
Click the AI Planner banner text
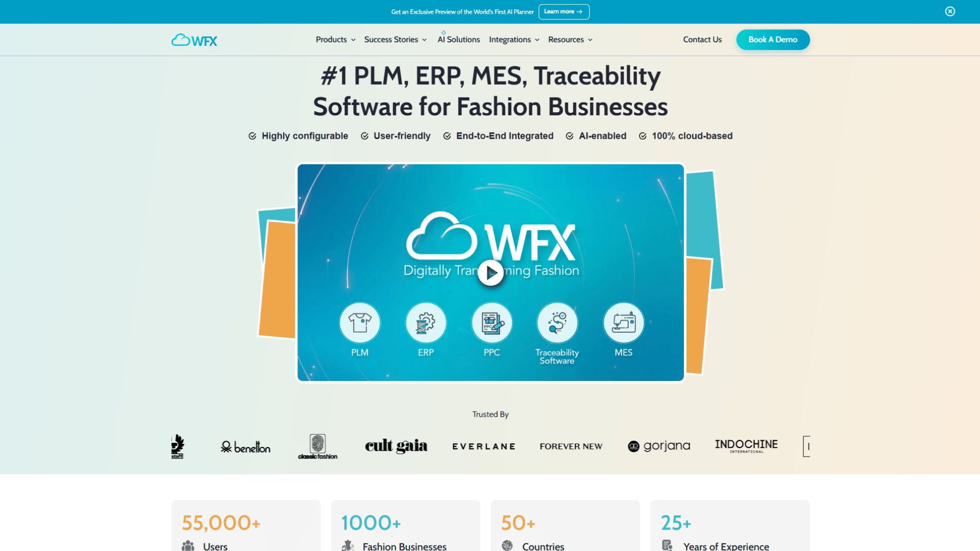point(462,12)
